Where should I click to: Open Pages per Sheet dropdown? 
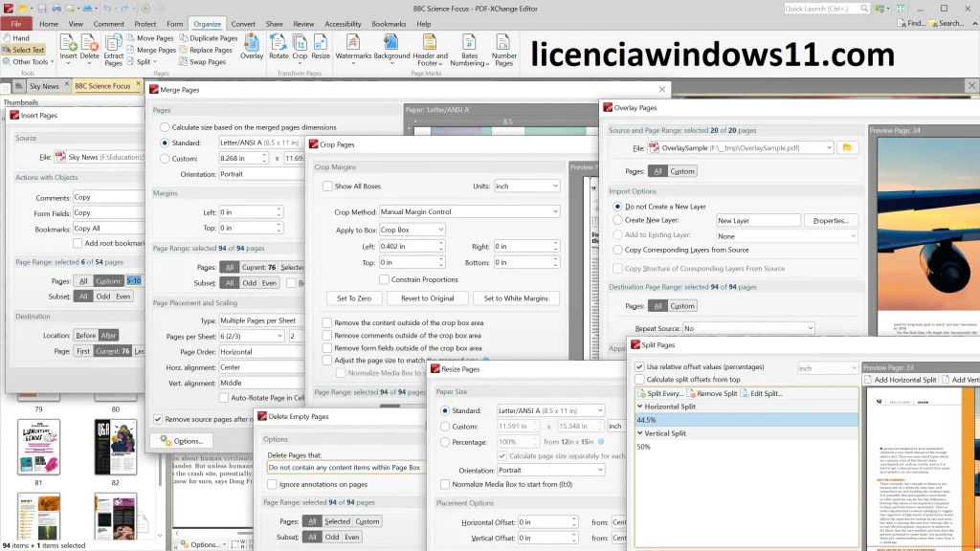pyautogui.click(x=252, y=336)
